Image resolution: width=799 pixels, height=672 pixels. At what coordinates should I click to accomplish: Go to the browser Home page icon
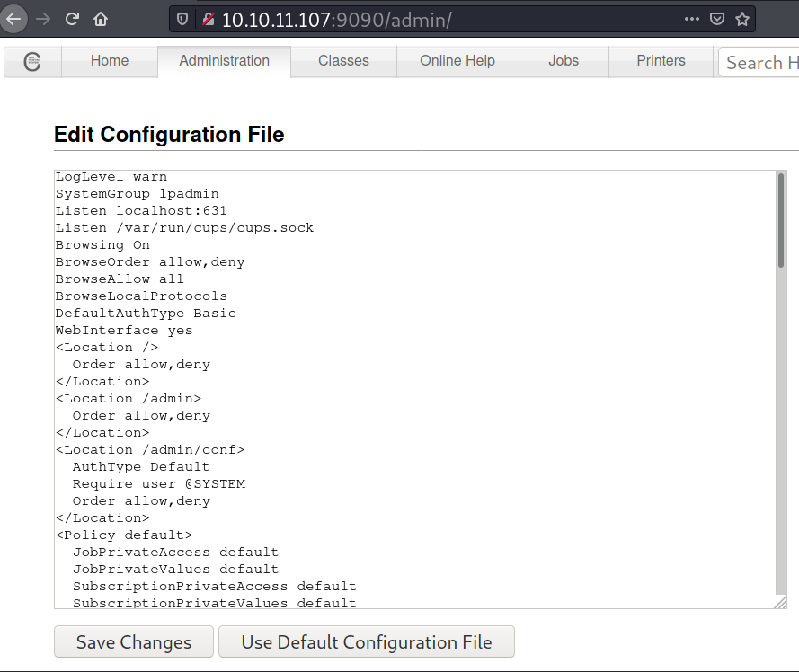pos(101,19)
